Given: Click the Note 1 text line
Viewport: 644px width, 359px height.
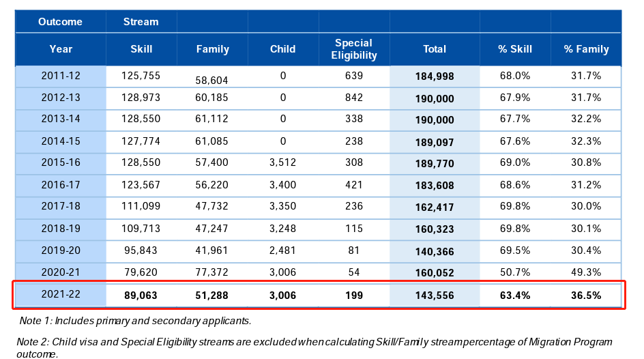Looking at the screenshot, I should [x=134, y=320].
